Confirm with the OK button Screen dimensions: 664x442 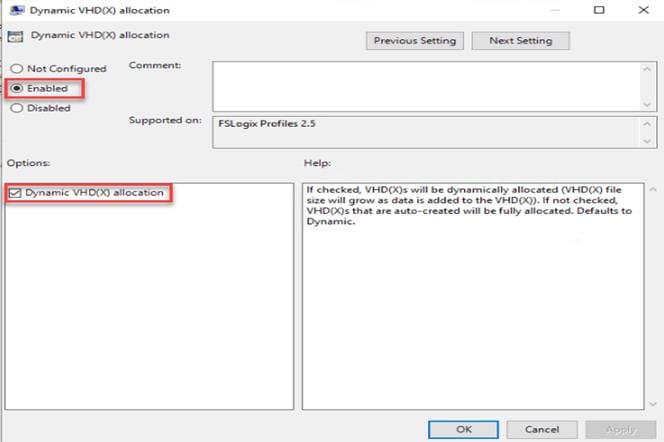tap(463, 429)
